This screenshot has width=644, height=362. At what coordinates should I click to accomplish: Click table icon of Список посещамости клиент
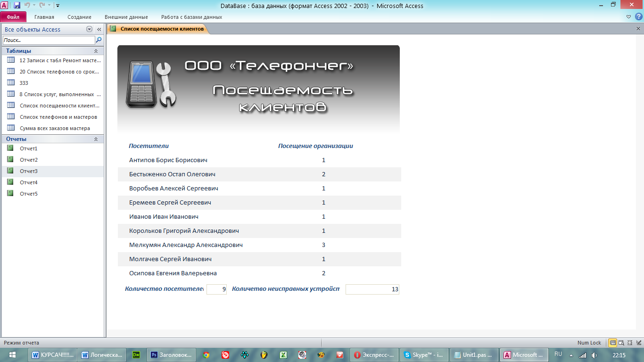click(x=11, y=105)
